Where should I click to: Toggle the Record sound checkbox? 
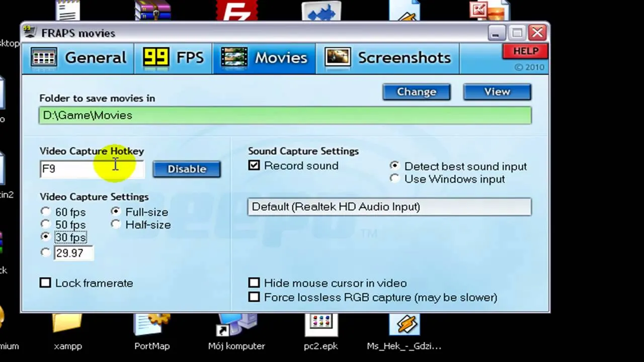point(254,165)
